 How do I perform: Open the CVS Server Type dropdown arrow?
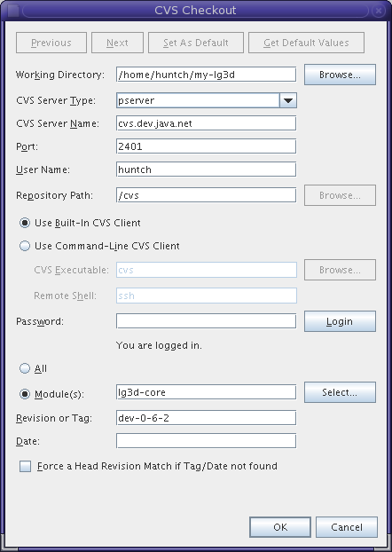[288, 100]
